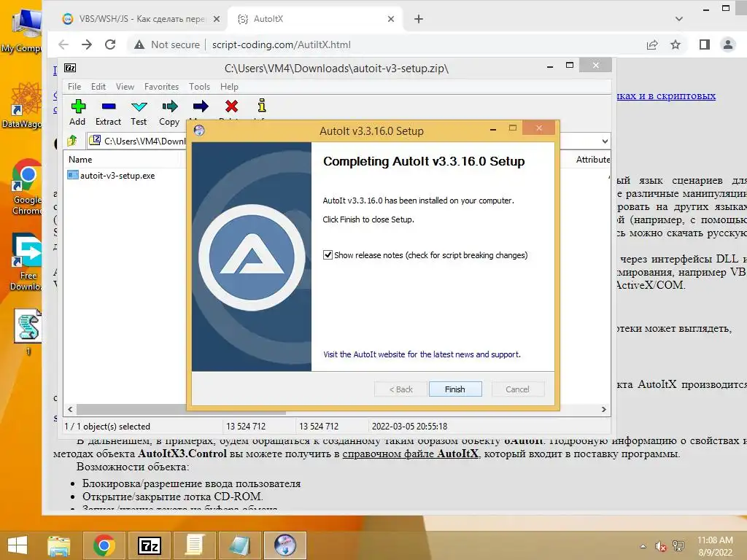747x560 pixels.
Task: Open a new Chrome tab
Action: tap(418, 19)
